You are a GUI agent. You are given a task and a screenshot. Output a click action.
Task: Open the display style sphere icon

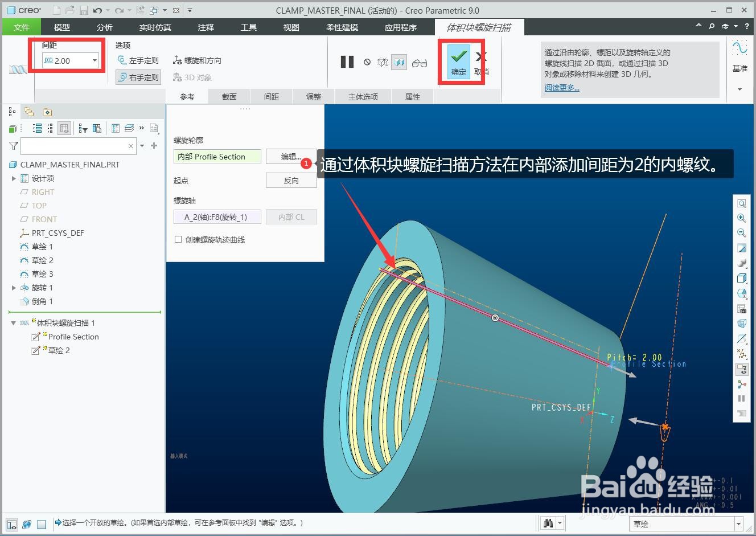click(742, 263)
